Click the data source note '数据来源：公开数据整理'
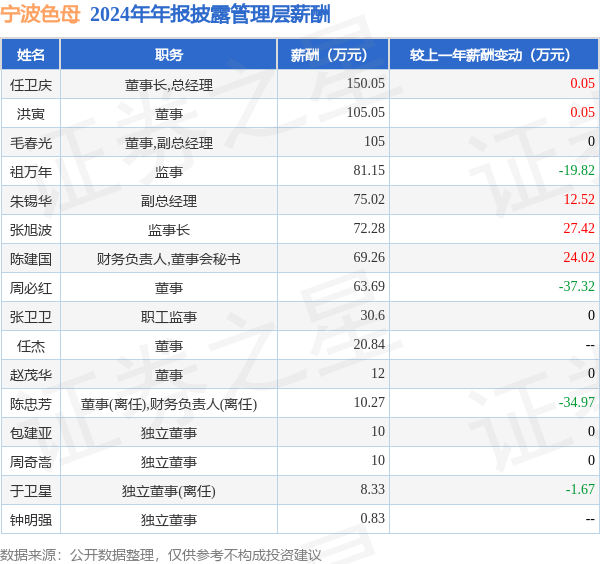600x564 pixels. click(x=77, y=555)
